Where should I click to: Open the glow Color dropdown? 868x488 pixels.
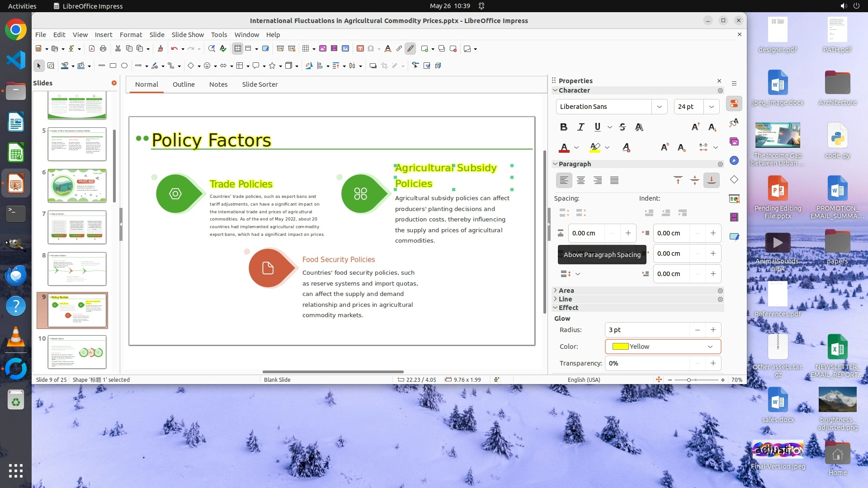(x=710, y=347)
